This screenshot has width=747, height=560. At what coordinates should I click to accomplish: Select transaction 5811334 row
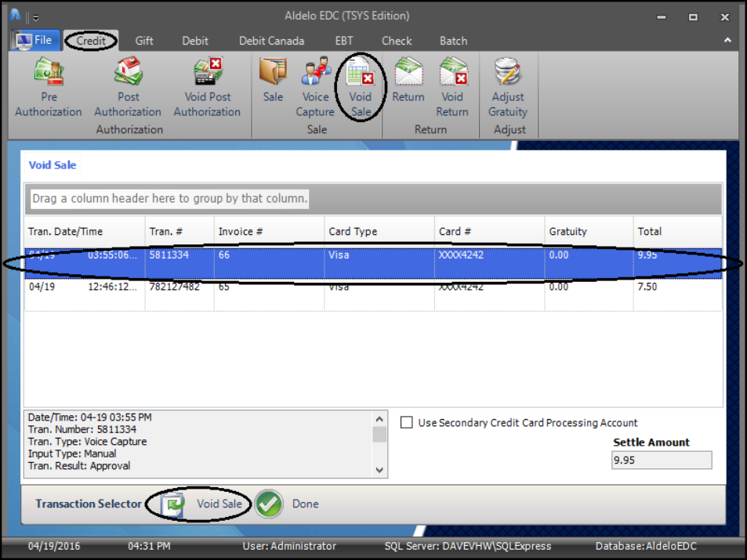coord(373,263)
